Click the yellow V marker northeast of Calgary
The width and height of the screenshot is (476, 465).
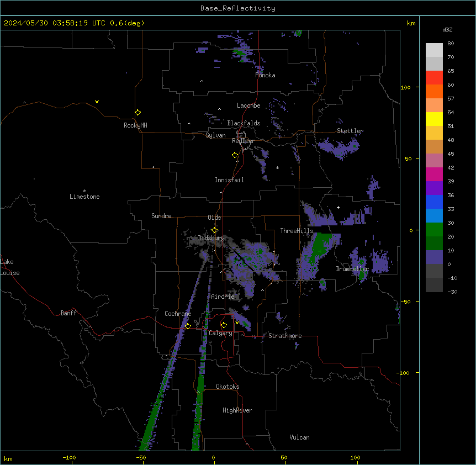click(x=237, y=323)
